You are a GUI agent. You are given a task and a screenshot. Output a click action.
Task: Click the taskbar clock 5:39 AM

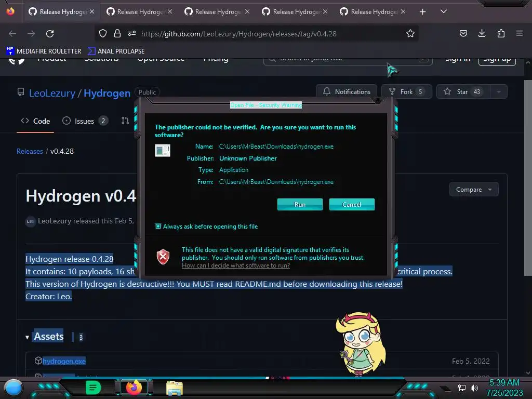pos(504,383)
